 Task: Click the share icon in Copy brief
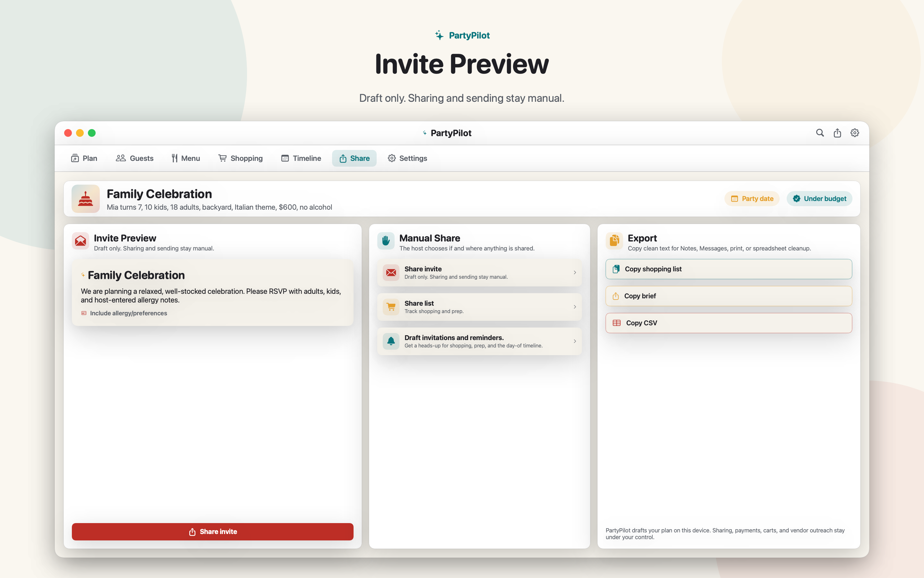click(615, 296)
